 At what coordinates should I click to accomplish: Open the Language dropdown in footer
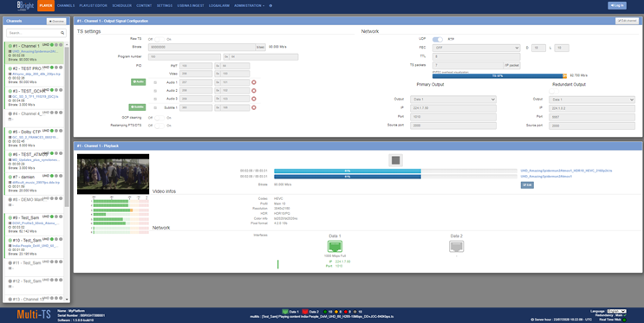tap(616, 311)
